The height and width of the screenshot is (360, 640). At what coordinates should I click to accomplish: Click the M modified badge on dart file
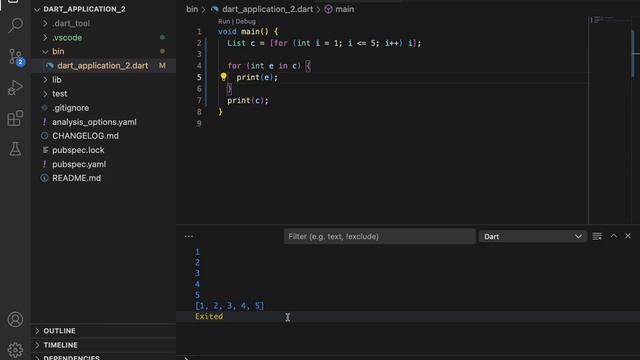click(162, 66)
